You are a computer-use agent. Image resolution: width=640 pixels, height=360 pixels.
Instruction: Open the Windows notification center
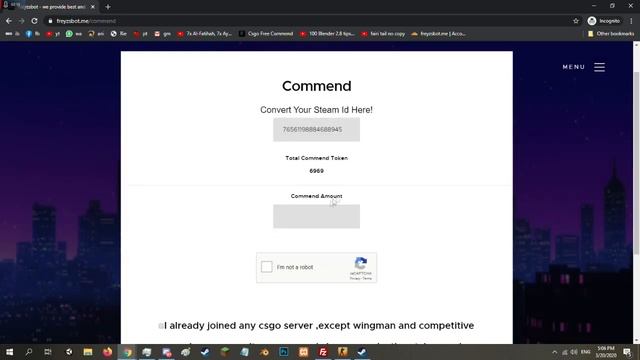(x=627, y=352)
